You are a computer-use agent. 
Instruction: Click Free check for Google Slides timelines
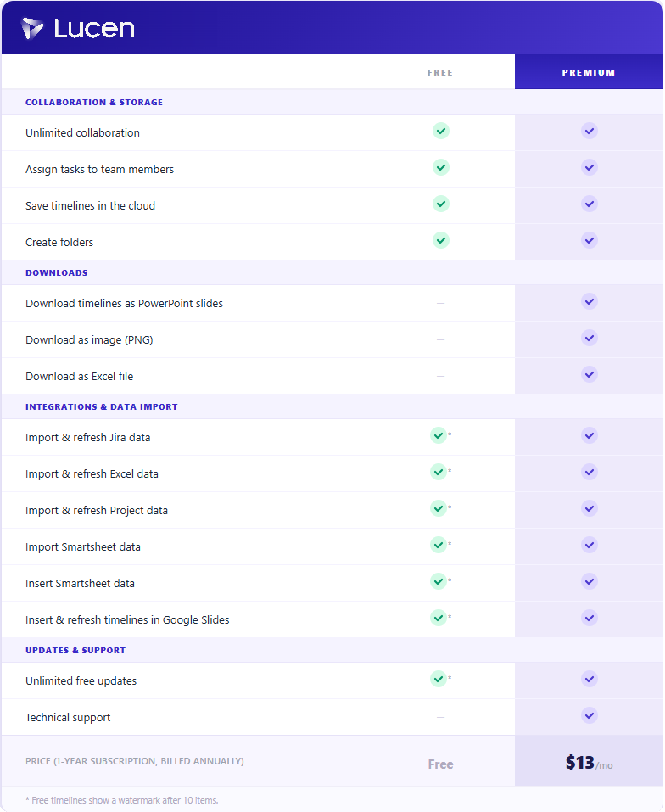[x=439, y=618]
